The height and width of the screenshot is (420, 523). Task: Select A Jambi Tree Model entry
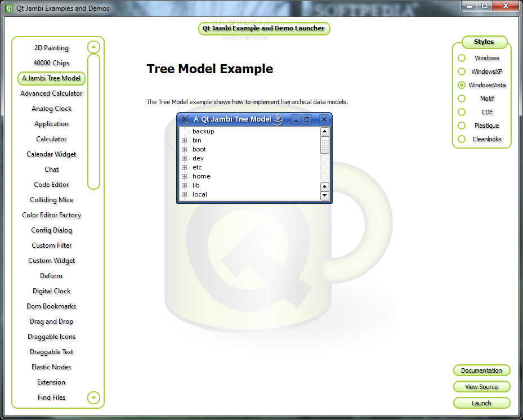(x=51, y=78)
